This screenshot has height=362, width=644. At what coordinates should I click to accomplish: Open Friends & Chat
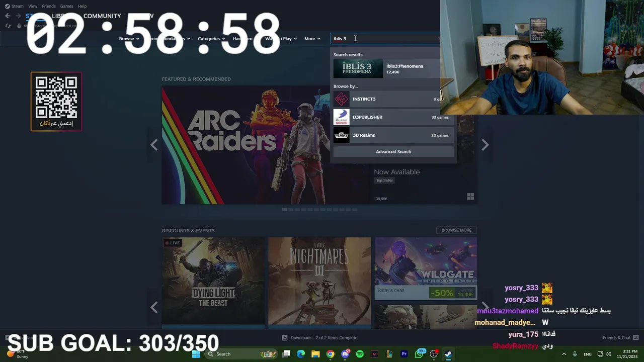coord(621,338)
